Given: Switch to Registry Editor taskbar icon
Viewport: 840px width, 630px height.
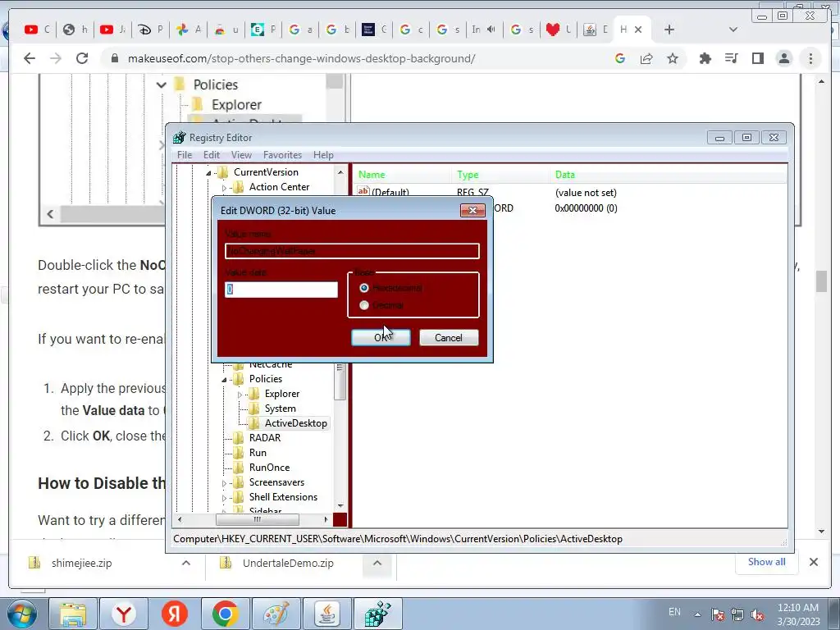Looking at the screenshot, I should pyautogui.click(x=377, y=614).
